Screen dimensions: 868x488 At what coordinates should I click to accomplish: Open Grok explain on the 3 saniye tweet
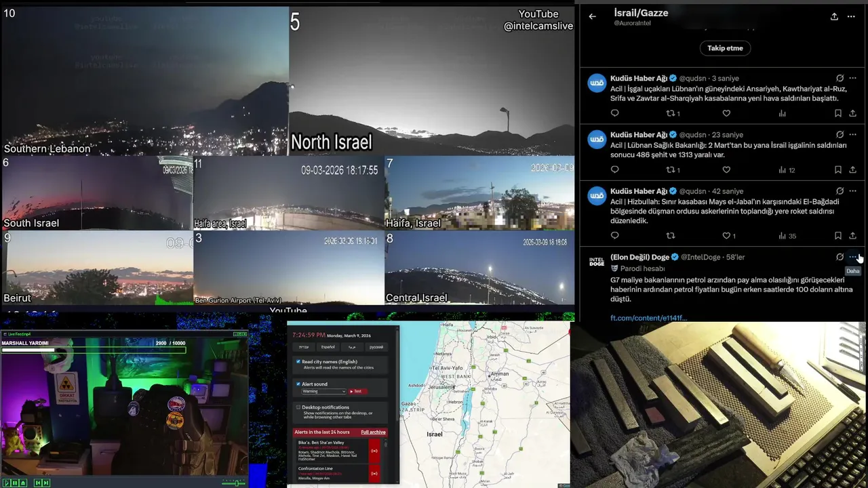point(840,78)
